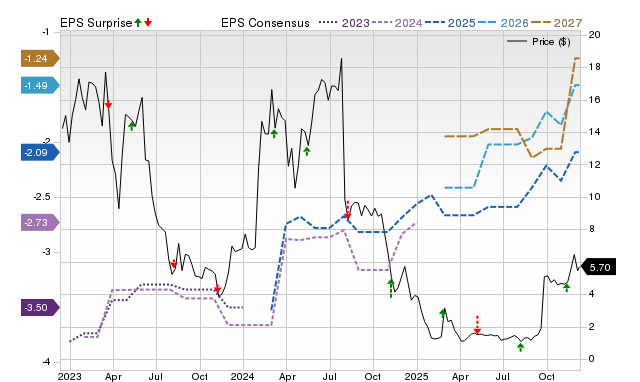Click the EPS Consensus legend label

click(265, 23)
